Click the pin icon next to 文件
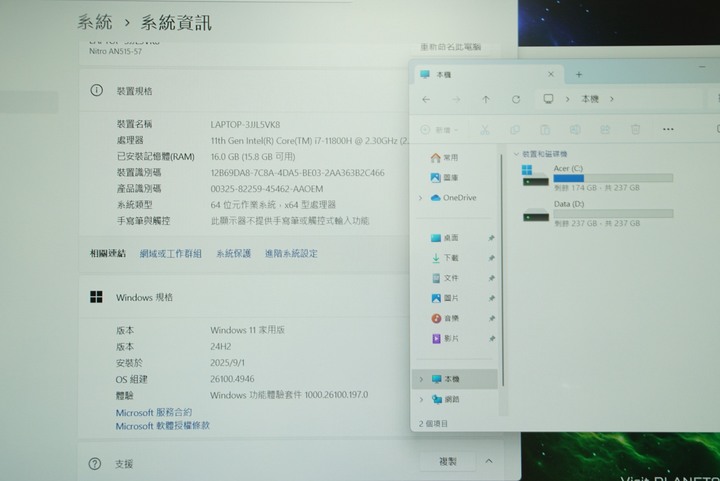 491,278
